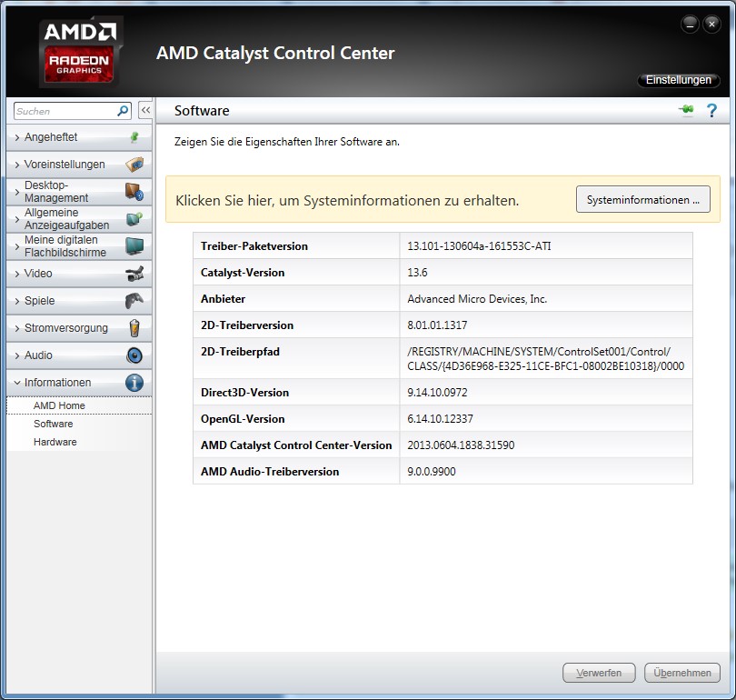Click the Allgemeine Anzeigeaufgaben monitor icon
This screenshot has width=736, height=700.
click(x=134, y=219)
